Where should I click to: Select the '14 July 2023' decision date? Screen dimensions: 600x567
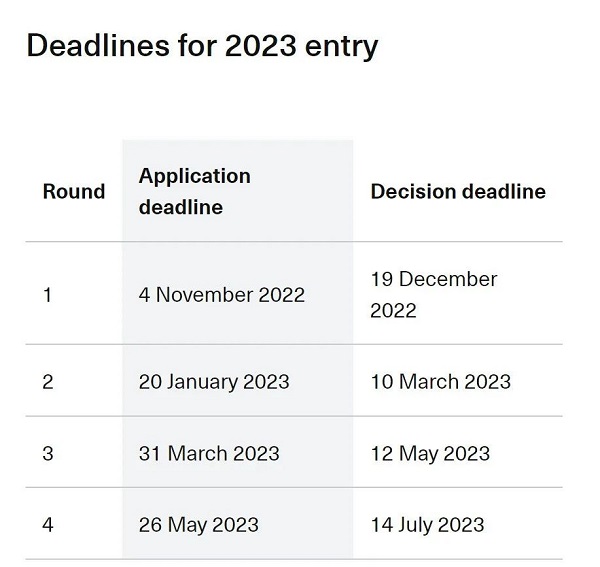click(x=427, y=524)
